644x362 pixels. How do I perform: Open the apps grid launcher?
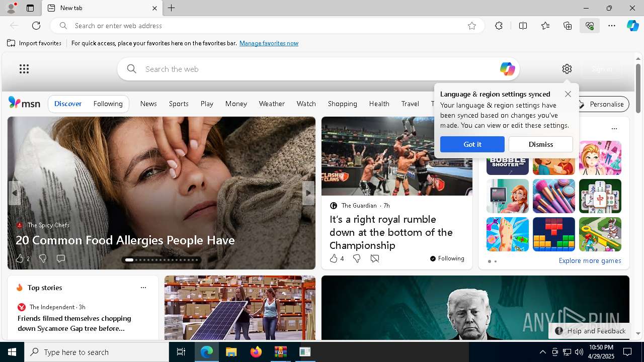click(x=24, y=69)
